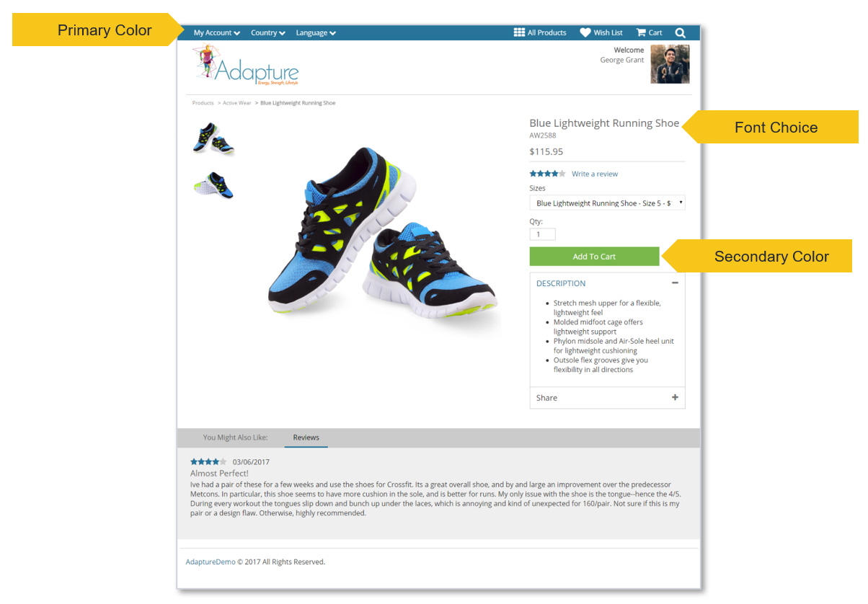Switch to You Might Also Like tab

coord(235,438)
